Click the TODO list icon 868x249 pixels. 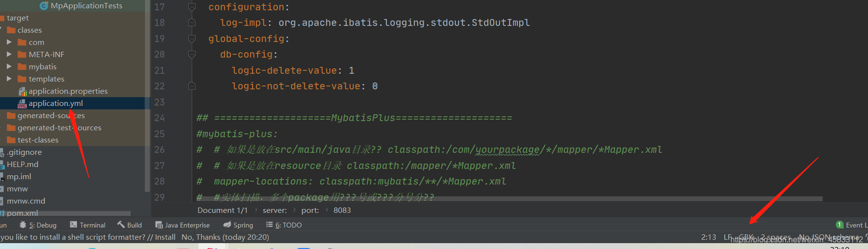point(269,225)
